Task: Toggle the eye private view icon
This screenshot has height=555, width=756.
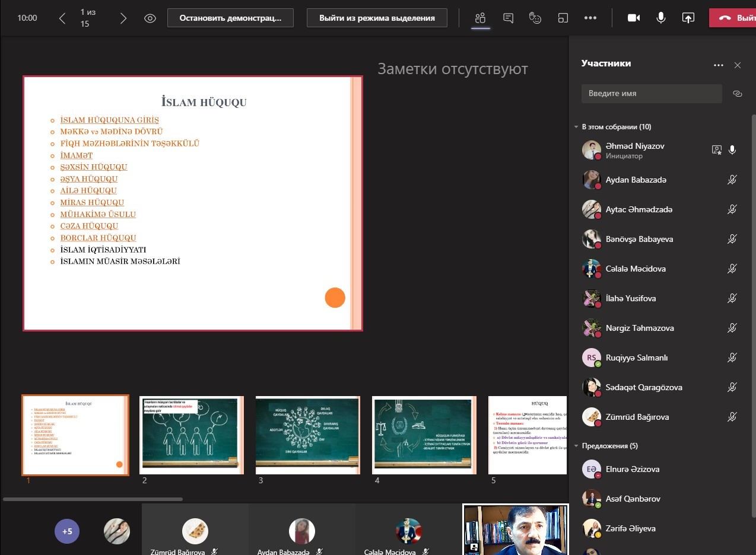Action: [x=150, y=18]
